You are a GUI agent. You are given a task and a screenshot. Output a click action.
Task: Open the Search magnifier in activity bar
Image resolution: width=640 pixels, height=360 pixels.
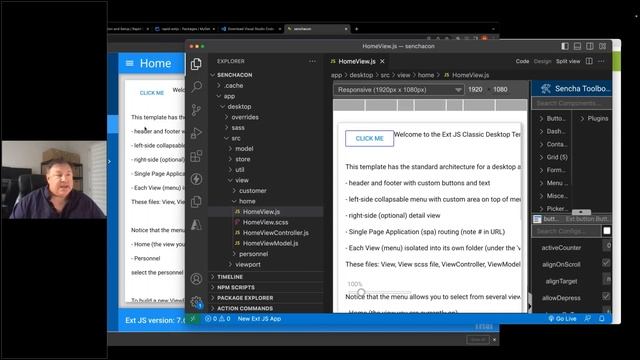196,86
